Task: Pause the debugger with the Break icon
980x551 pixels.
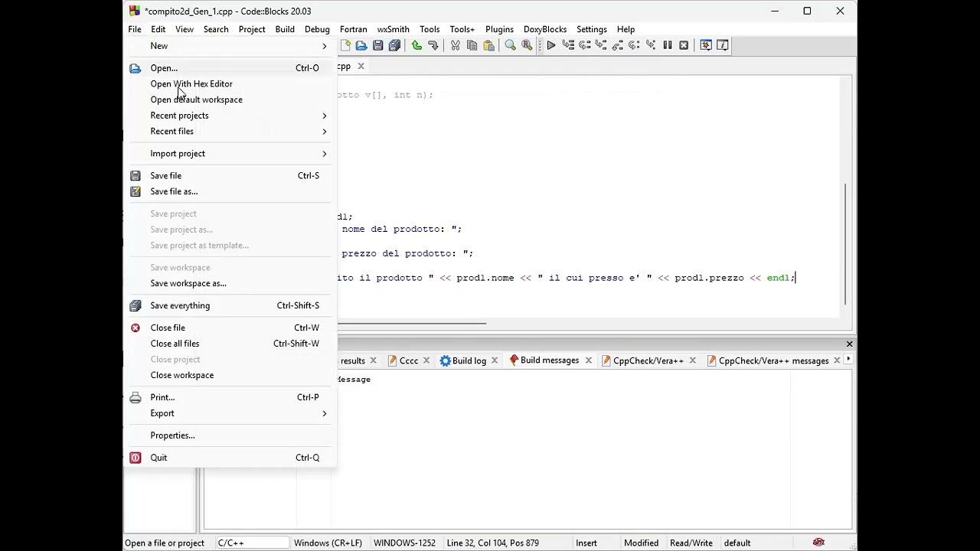Action: coord(668,46)
